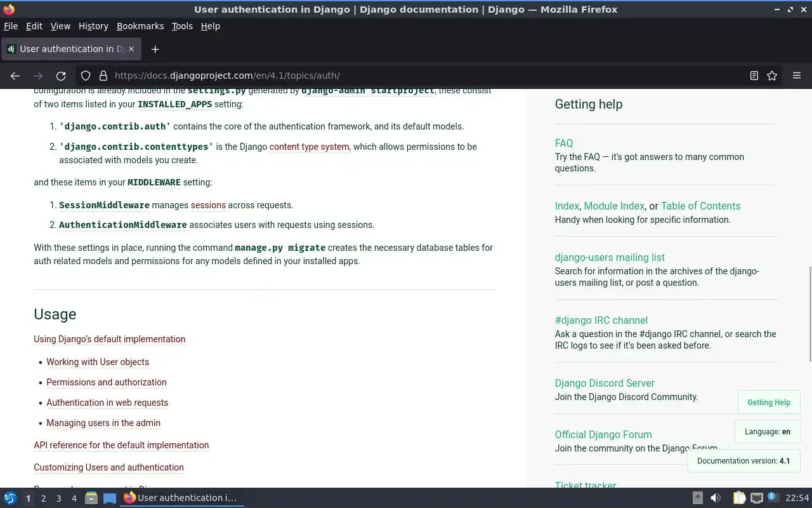Open the Firefox hamburger menu
812x508 pixels.
click(797, 76)
